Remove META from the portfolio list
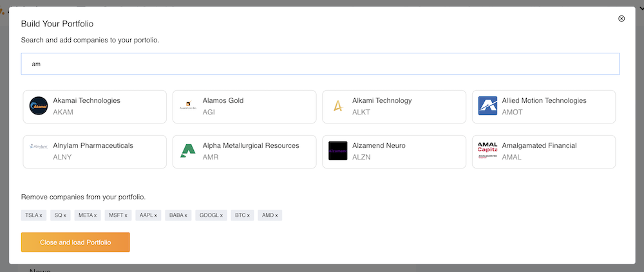Screen dimensions: 644x272 coord(95,215)
